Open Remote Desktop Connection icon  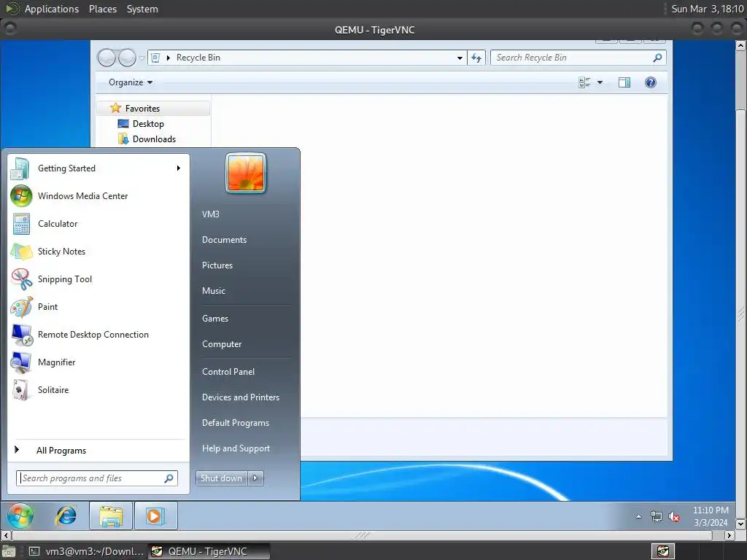[22, 335]
